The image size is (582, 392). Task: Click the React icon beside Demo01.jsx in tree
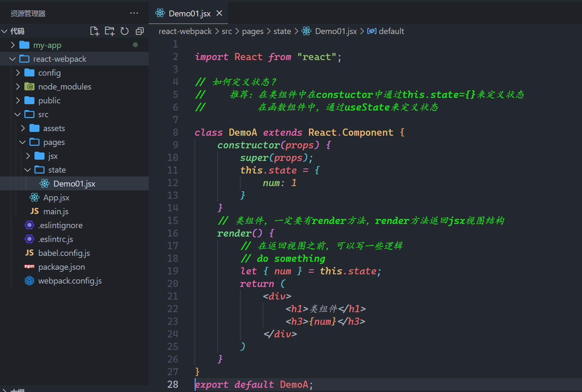click(x=45, y=184)
